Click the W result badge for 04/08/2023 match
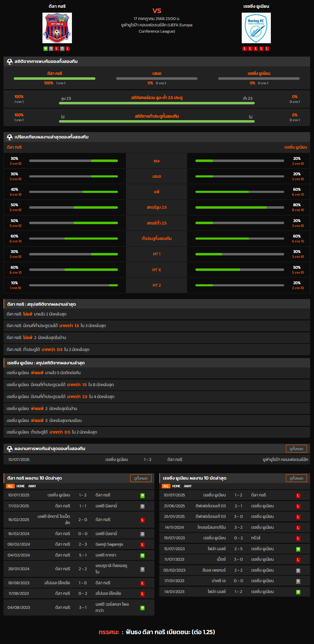 click(x=142, y=608)
